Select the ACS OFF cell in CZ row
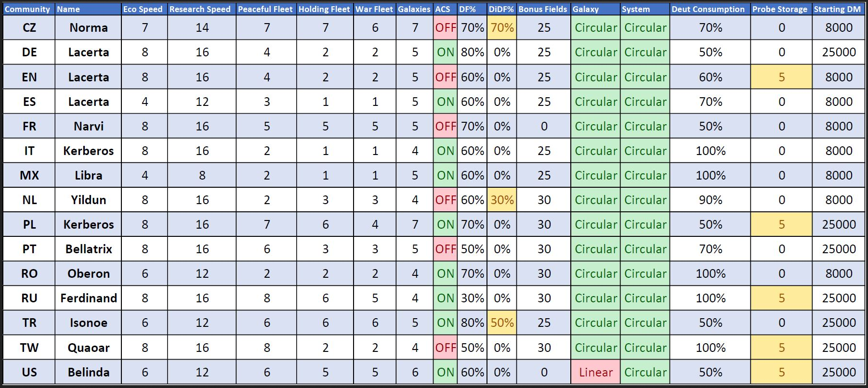 pos(445,28)
